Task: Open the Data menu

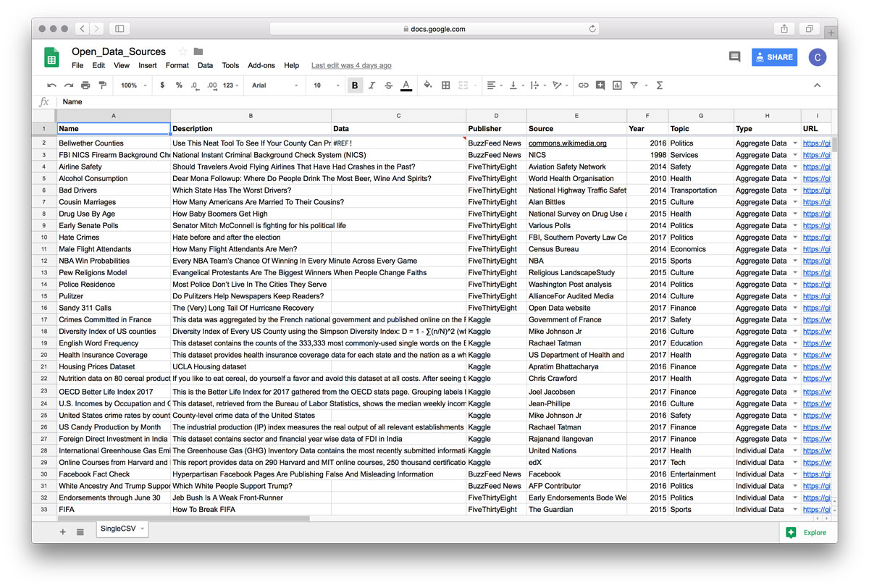Action: point(206,65)
